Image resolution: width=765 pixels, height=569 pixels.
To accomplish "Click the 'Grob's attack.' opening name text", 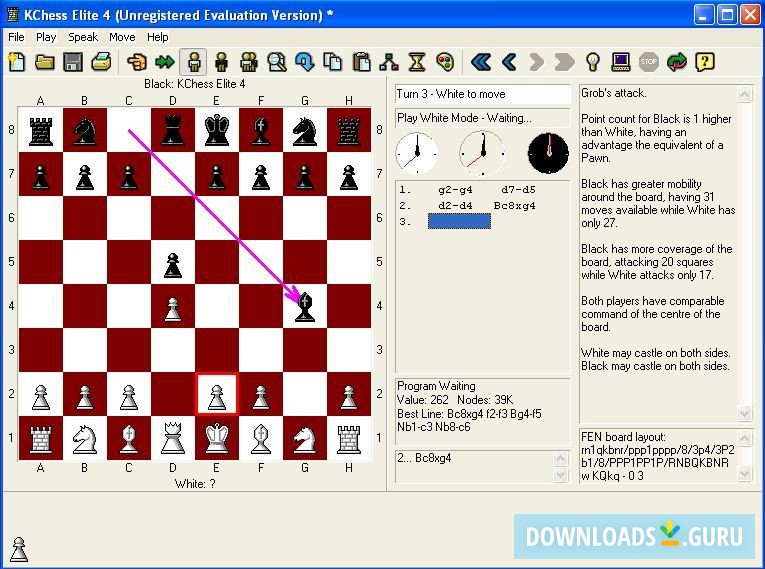I will click(614, 93).
